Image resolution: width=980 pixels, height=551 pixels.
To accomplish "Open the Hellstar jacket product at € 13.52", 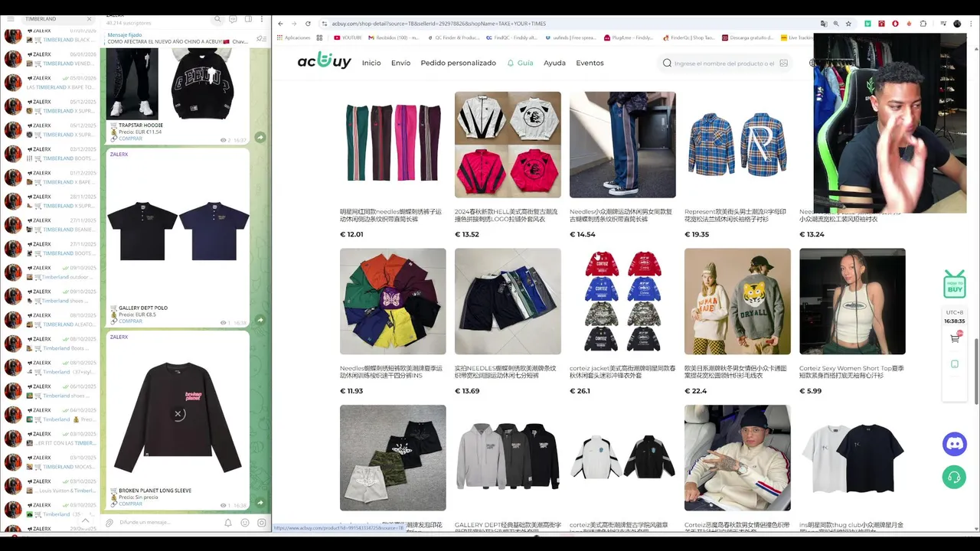I will click(x=508, y=145).
